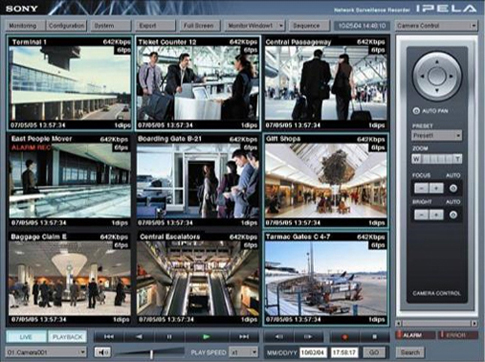Stop recording with the square stop button
485x362 pixels.
tap(374, 337)
